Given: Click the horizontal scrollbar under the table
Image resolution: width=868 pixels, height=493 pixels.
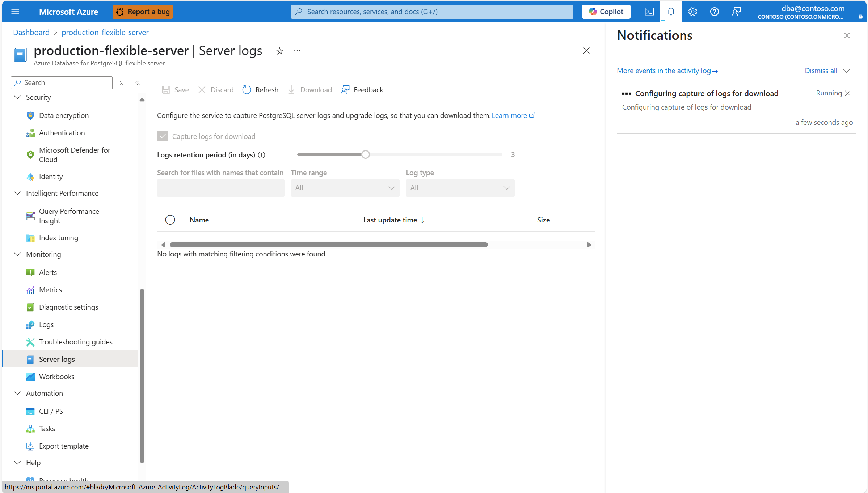Looking at the screenshot, I should click(329, 245).
